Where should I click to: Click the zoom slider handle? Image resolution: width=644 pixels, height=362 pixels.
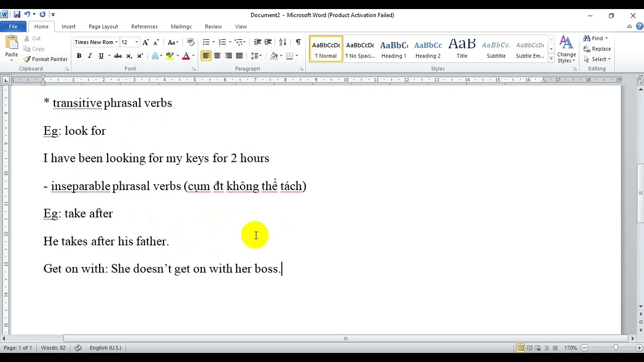615,348
